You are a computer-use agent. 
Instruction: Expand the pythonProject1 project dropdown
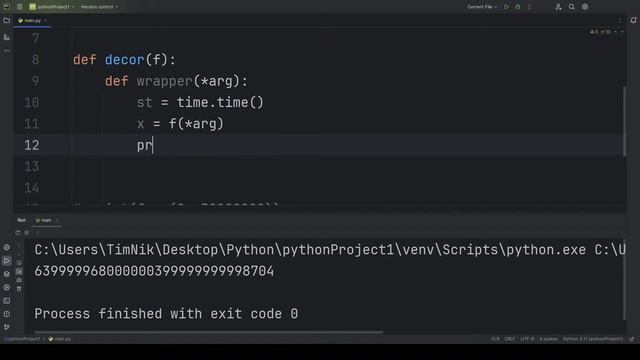pyautogui.click(x=52, y=7)
